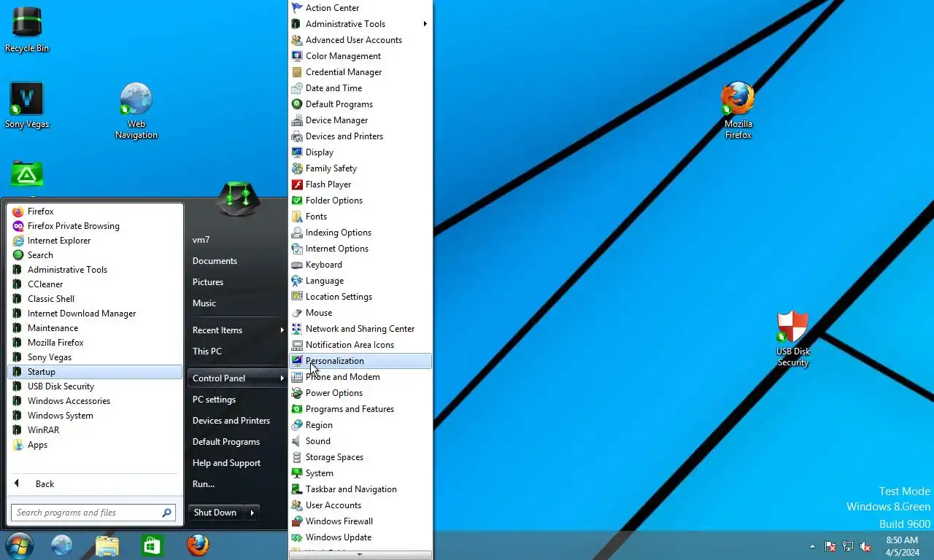Expand the Administrative Tools submenu arrow
This screenshot has height=560, width=934.
click(425, 24)
